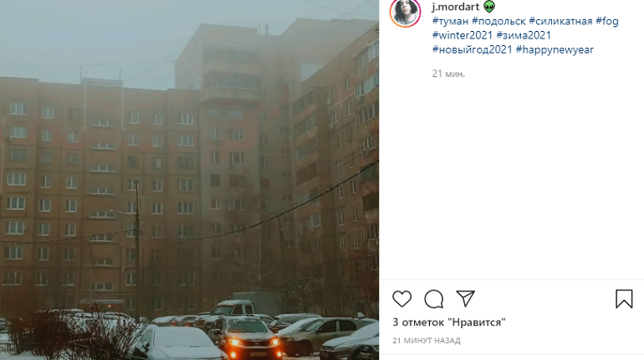Click the alien emoji beside the username
Screen dimensions: 644x360
[x=489, y=6]
